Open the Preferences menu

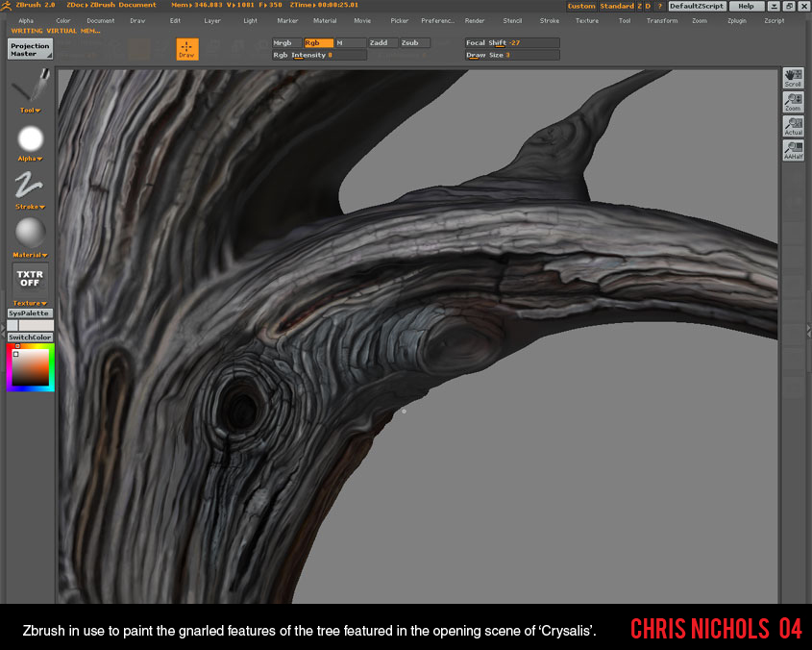click(437, 21)
